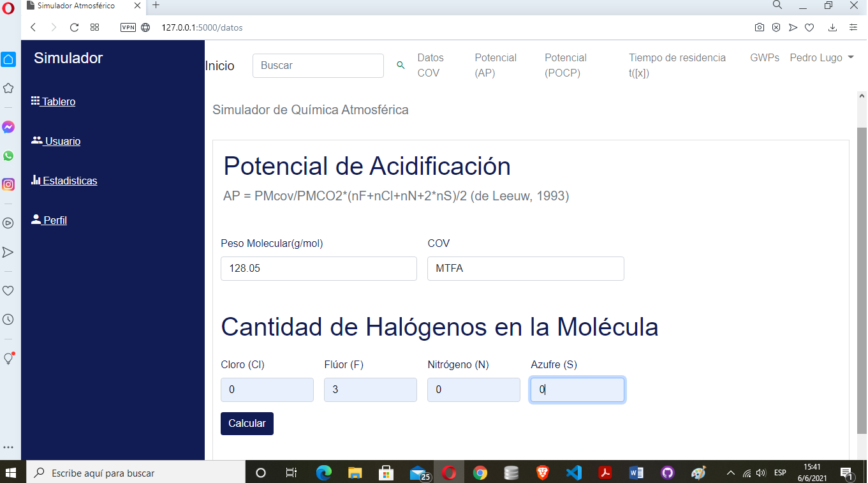The image size is (868, 483).
Task: Open a new browser tab with plus
Action: coord(156,5)
